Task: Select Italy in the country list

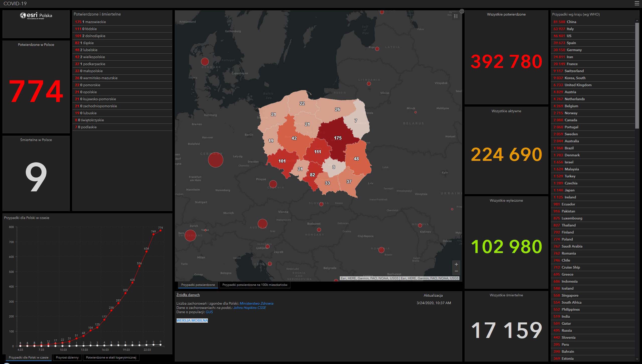Action: (570, 29)
